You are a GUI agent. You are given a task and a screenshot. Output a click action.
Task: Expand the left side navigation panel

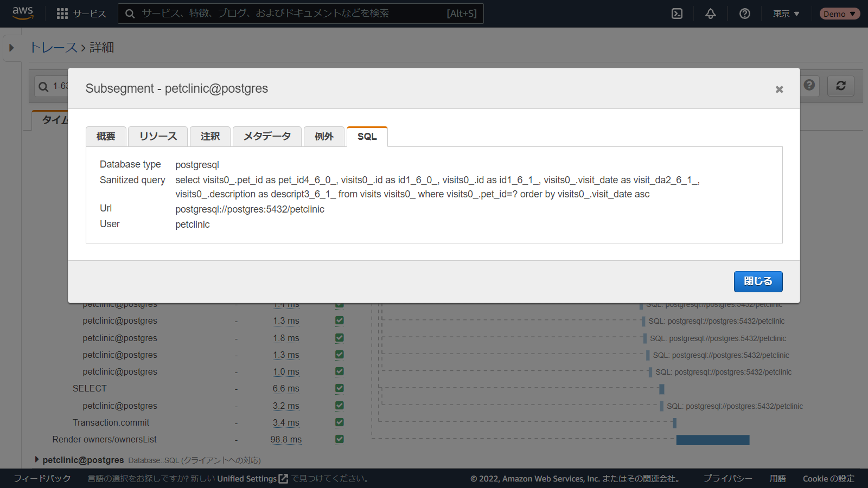pyautogui.click(x=11, y=48)
